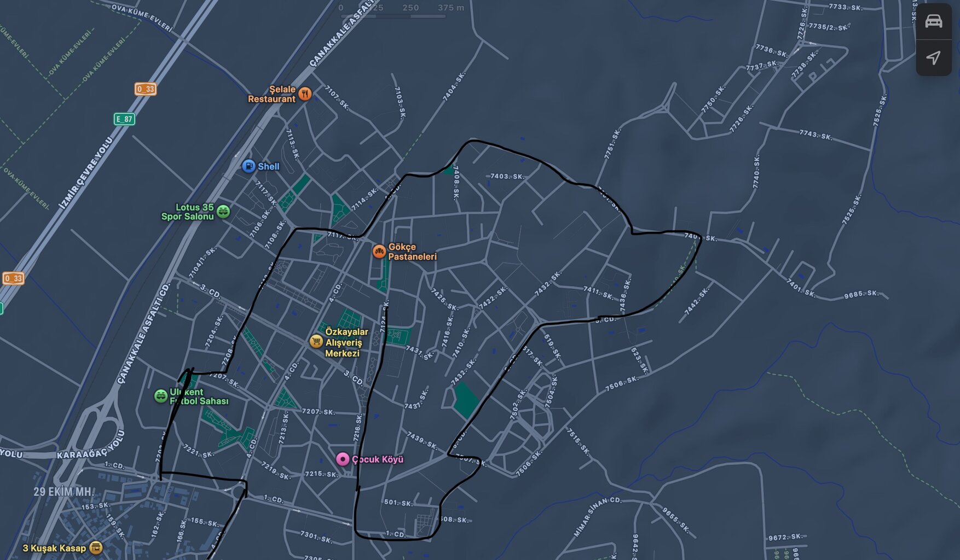Click the İZMİR ÇEVRE YOLU road label
Image resolution: width=960 pixels, height=560 pixels.
click(86, 173)
